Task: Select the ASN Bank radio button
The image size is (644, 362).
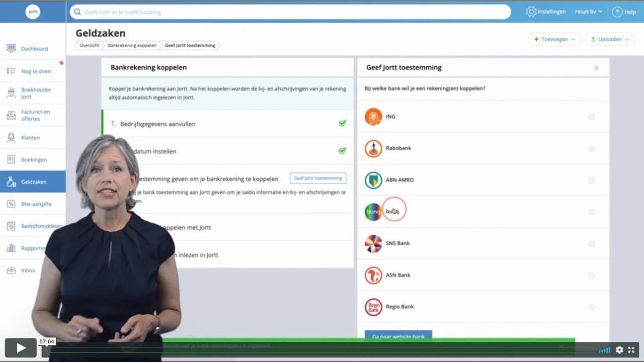Action: [x=592, y=276]
